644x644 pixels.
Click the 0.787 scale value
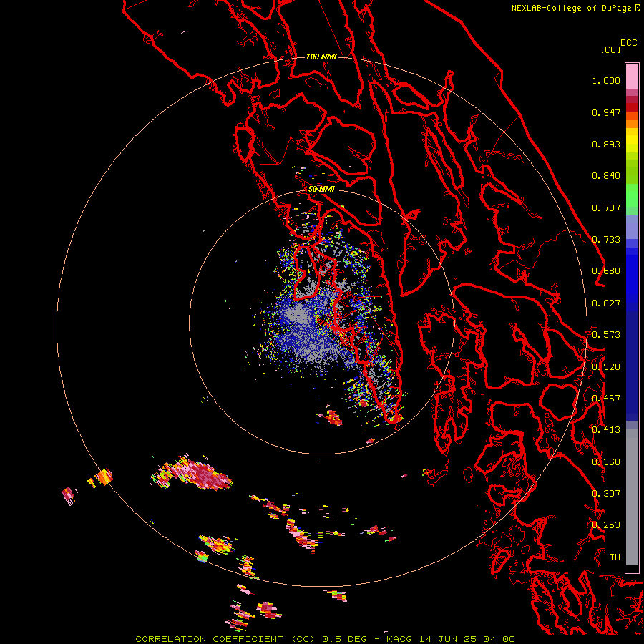(606, 208)
